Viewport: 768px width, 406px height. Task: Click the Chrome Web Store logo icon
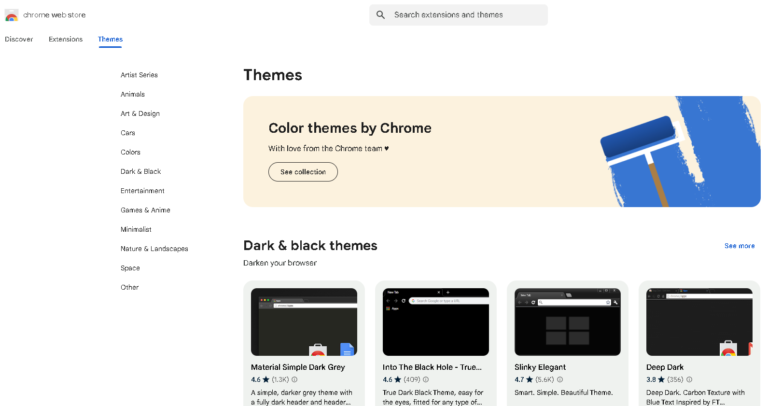[12, 15]
